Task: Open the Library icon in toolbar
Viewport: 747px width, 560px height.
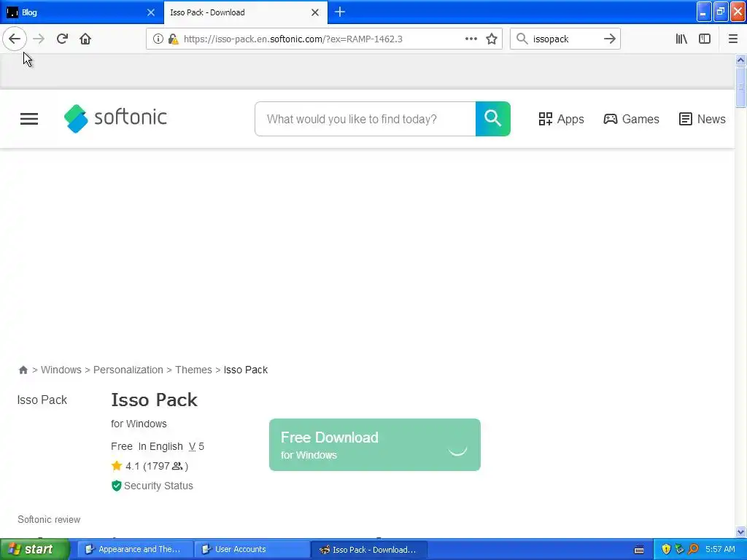Action: click(x=682, y=39)
